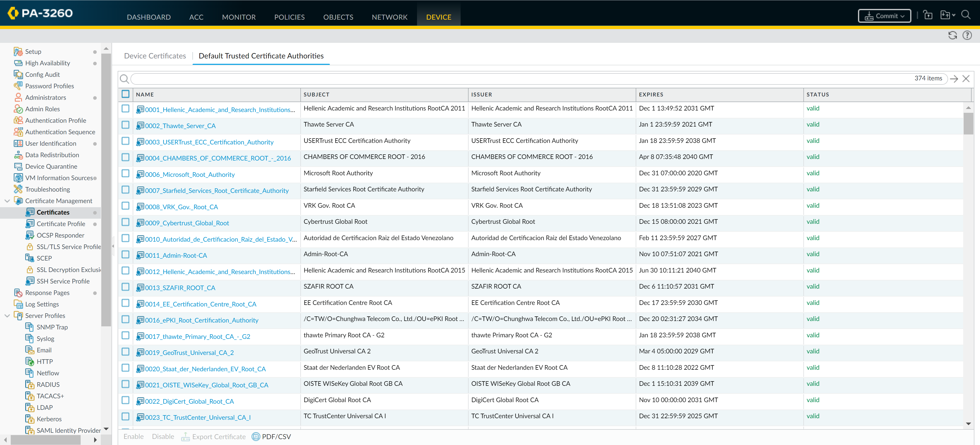Switch to the Device Certificates tab
Screen dimensions: 980x445
click(x=155, y=56)
